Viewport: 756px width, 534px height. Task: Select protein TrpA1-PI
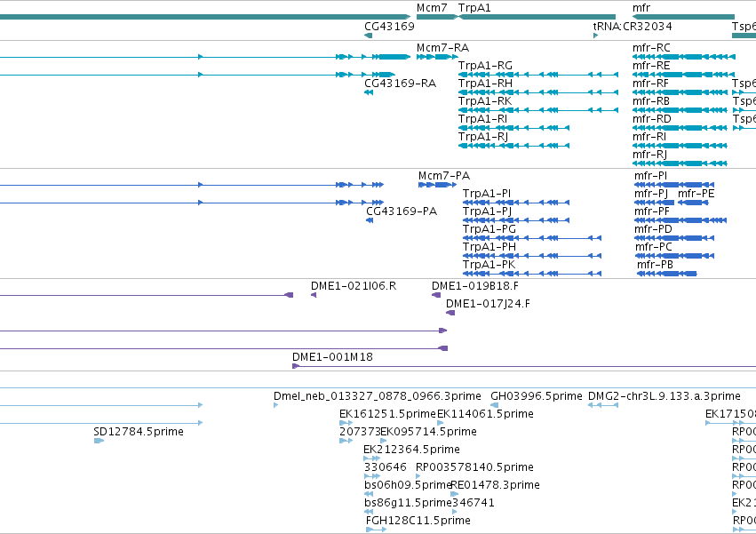point(487,194)
